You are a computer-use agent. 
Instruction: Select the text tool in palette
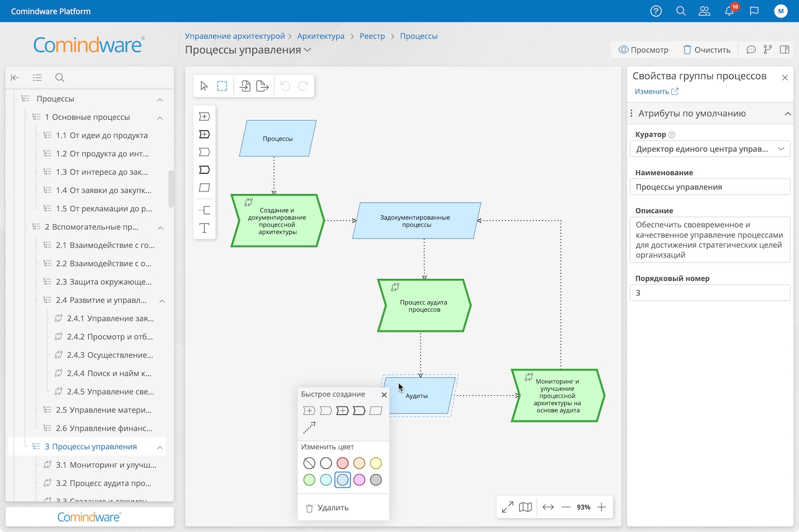(x=204, y=228)
